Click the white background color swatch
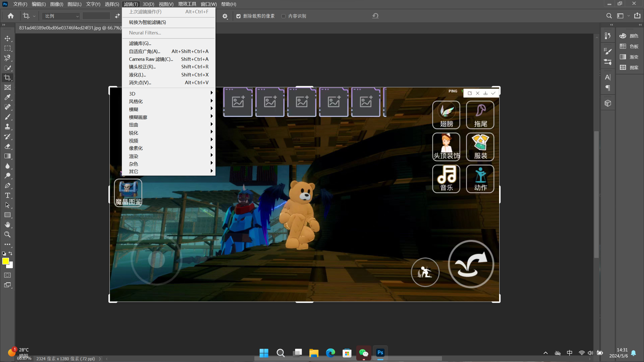 click(11, 266)
